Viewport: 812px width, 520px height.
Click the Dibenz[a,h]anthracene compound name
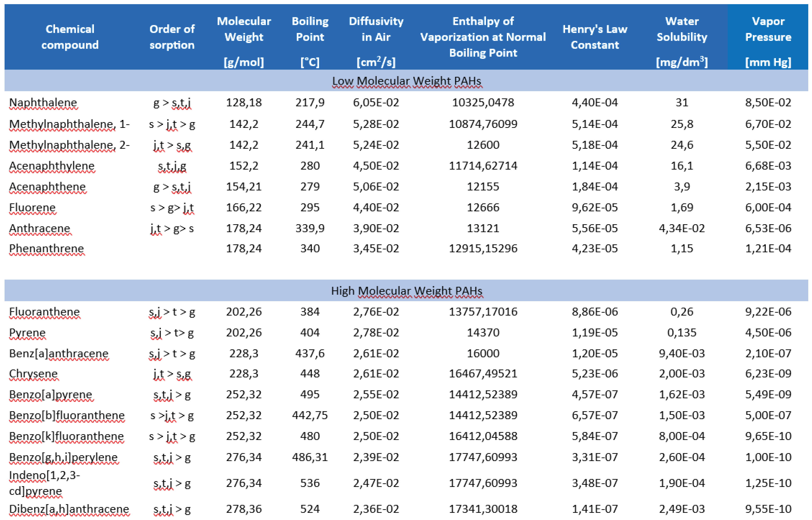click(x=69, y=509)
